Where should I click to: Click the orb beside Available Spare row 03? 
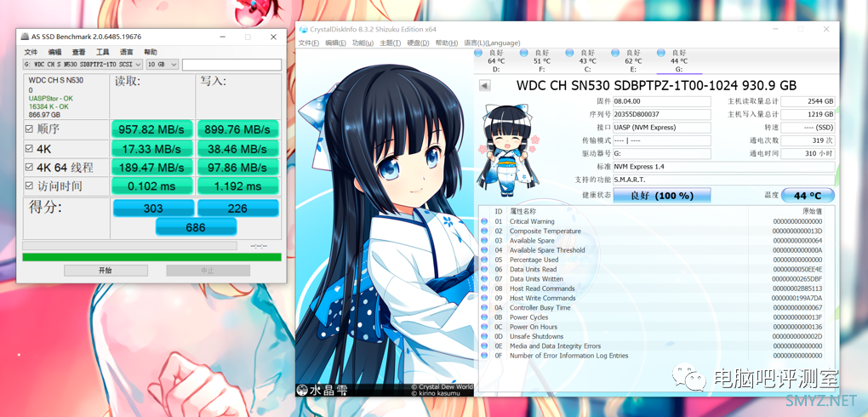click(484, 241)
